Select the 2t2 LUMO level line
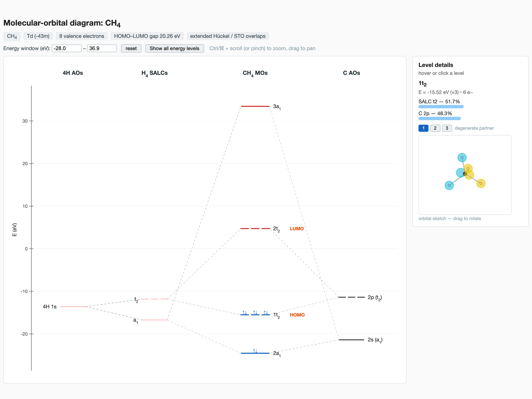532x399 pixels. pyautogui.click(x=255, y=228)
